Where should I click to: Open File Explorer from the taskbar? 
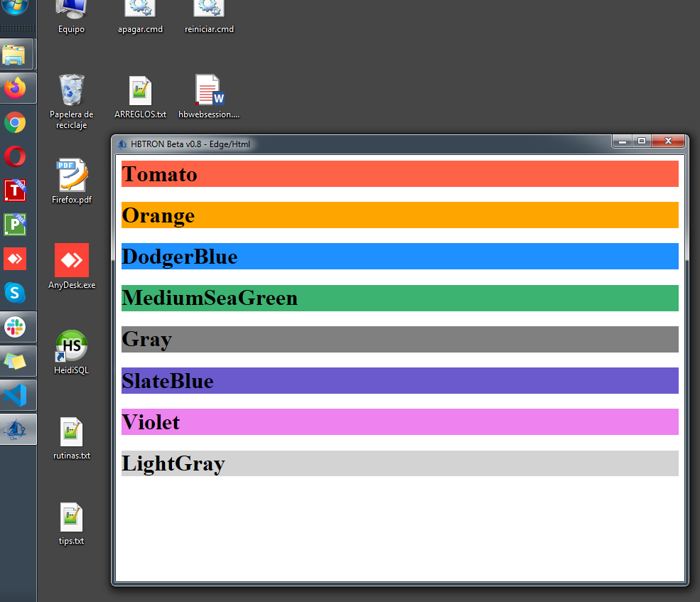(15, 55)
